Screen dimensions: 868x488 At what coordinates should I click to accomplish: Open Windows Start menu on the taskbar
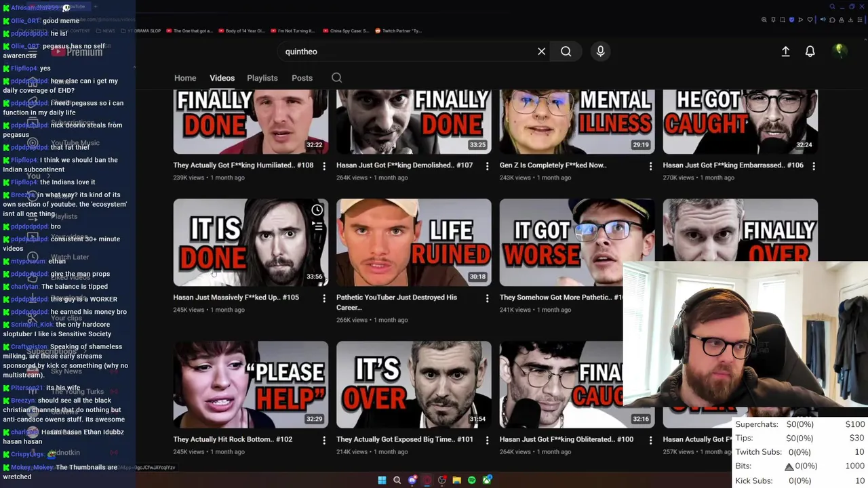coord(382,480)
